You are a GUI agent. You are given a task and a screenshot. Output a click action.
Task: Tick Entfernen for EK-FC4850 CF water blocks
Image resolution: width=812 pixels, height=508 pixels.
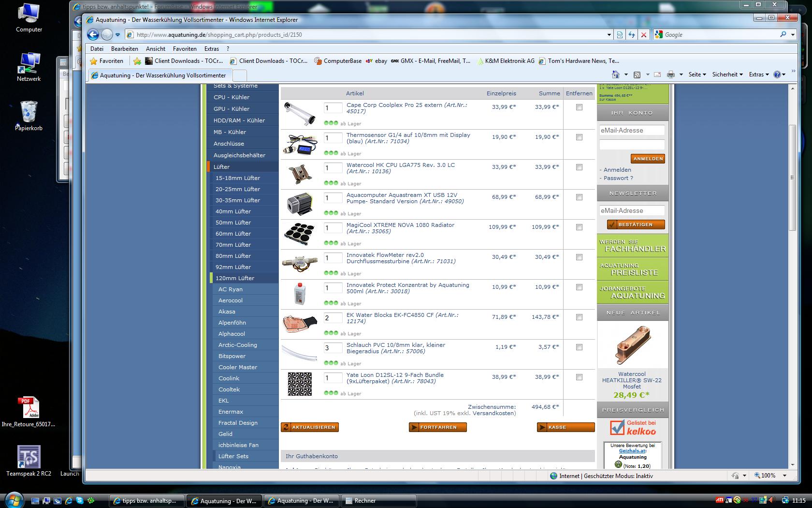click(x=579, y=317)
